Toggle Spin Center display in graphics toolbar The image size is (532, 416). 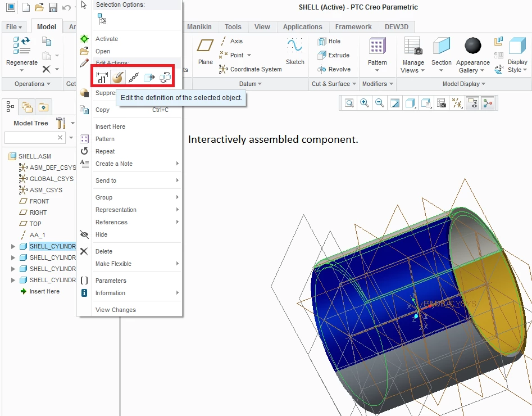(x=488, y=103)
